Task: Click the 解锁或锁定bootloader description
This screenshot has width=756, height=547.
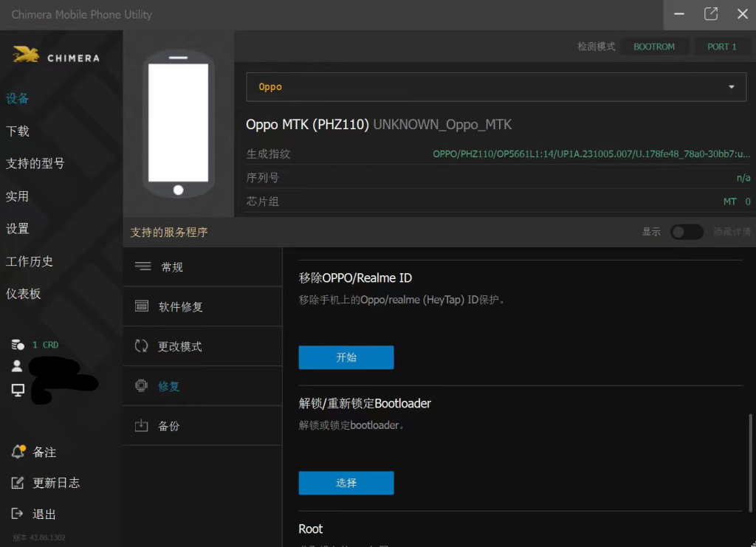Action: (x=351, y=425)
